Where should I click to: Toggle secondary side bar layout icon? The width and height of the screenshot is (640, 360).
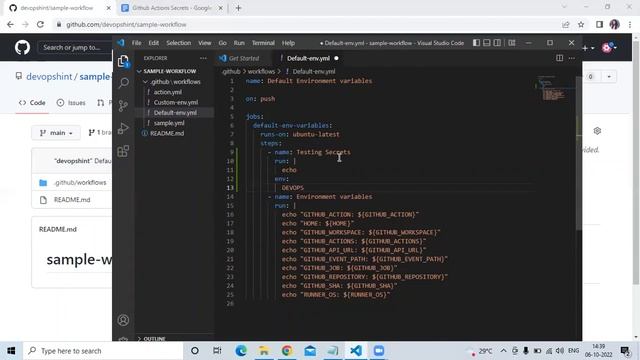click(x=497, y=42)
